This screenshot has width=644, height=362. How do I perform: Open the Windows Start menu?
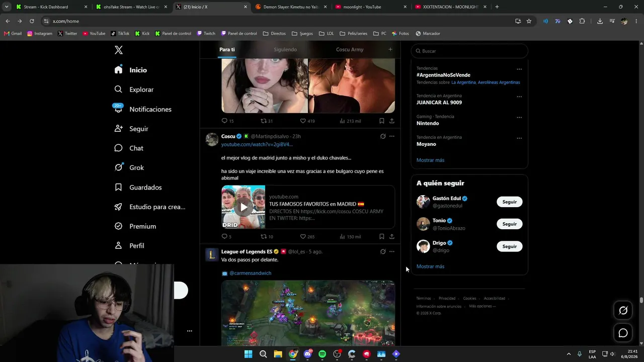point(248,354)
